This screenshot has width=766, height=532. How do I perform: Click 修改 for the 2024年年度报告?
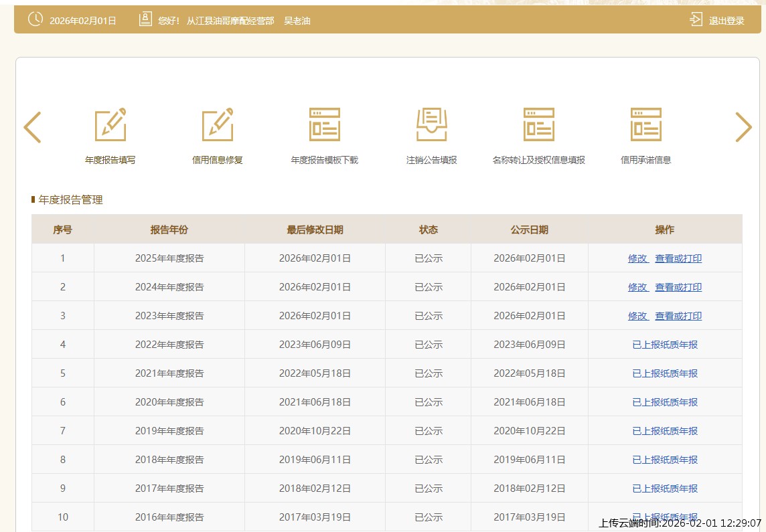[x=637, y=287]
